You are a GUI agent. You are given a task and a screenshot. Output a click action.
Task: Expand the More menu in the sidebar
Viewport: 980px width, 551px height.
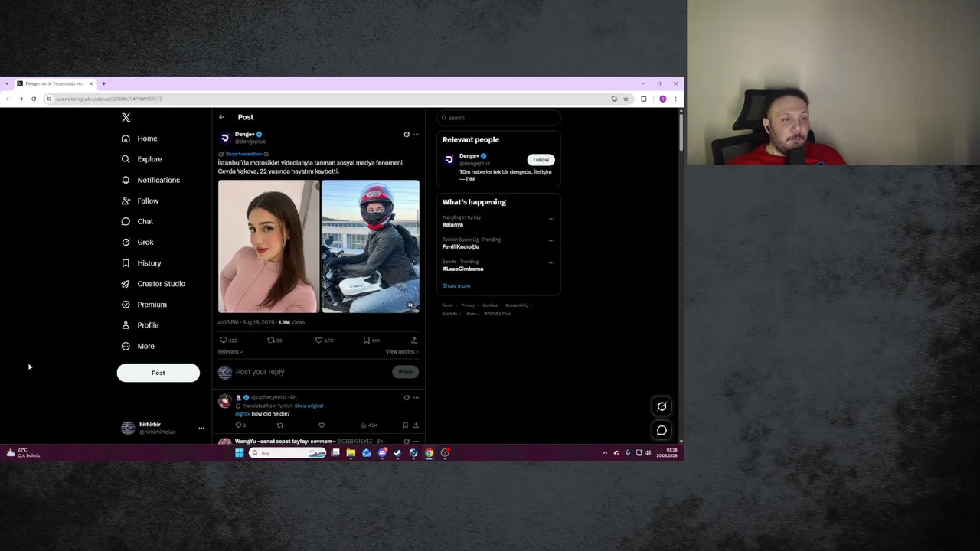[x=138, y=346]
